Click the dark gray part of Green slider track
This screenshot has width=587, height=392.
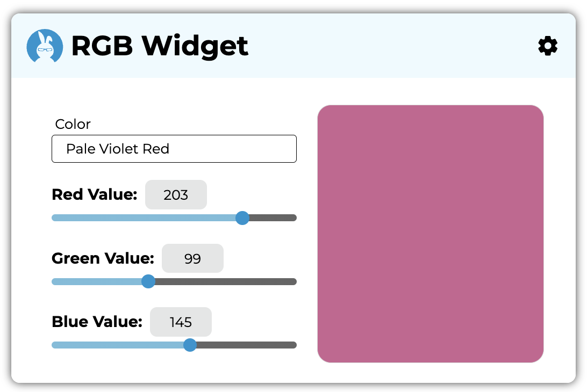[x=225, y=281]
